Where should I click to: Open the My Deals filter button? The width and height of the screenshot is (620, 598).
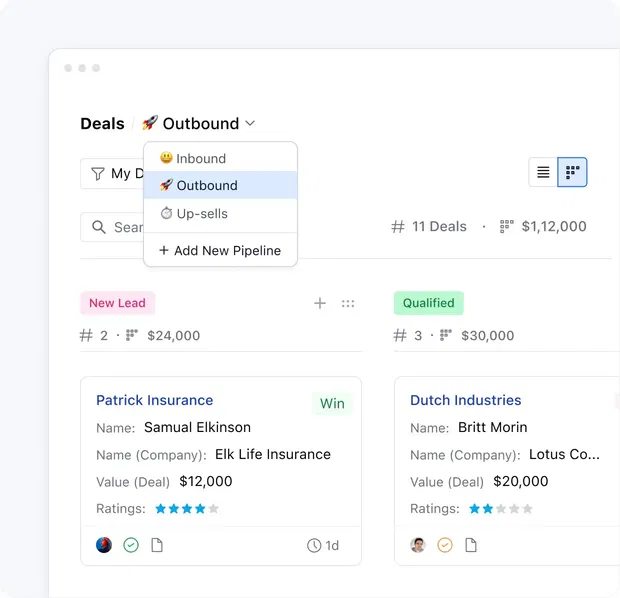click(x=112, y=174)
